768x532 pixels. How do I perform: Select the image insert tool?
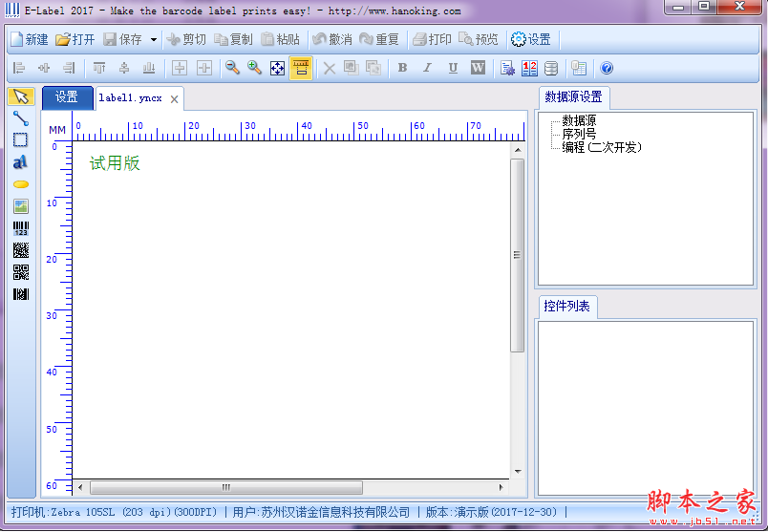pos(21,206)
